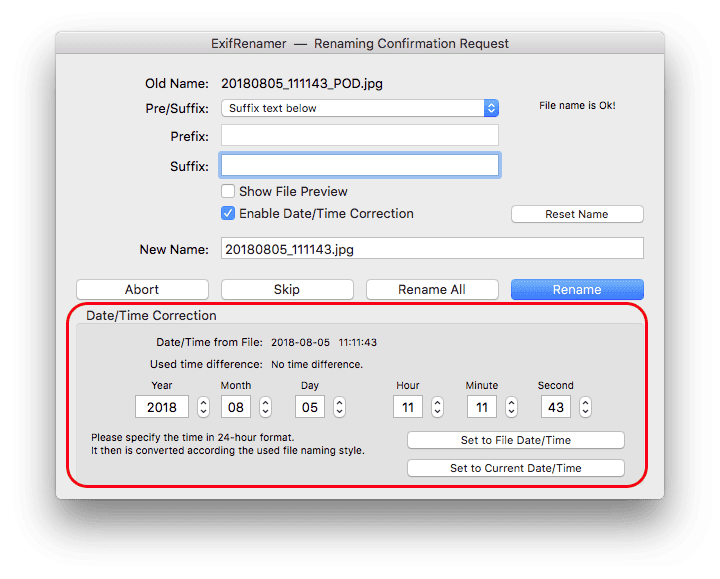Click the Hour value field
Screen dimensions: 720x579
[x=408, y=407]
